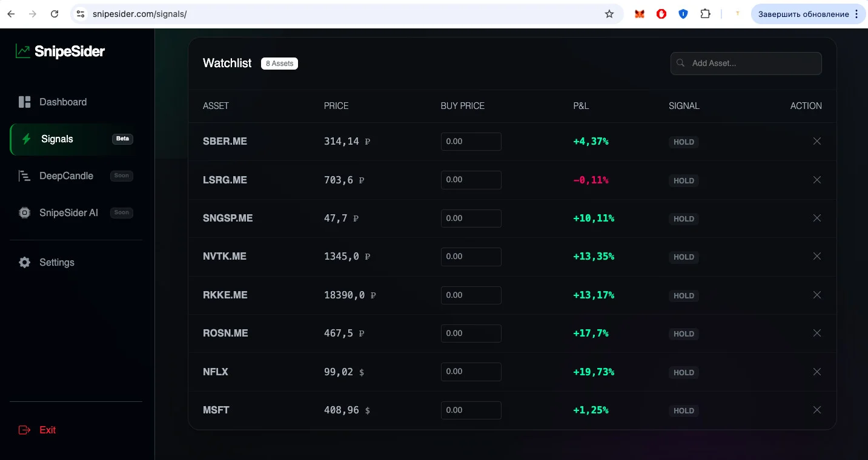The width and height of the screenshot is (868, 460).
Task: Remove NVTK.ME from the watchlist
Action: pos(817,256)
